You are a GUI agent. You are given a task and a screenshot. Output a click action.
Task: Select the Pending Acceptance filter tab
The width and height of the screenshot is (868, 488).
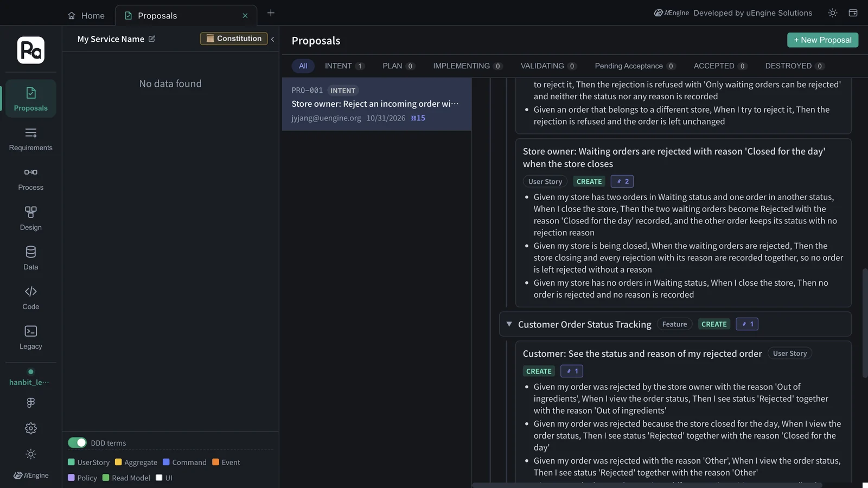point(635,66)
